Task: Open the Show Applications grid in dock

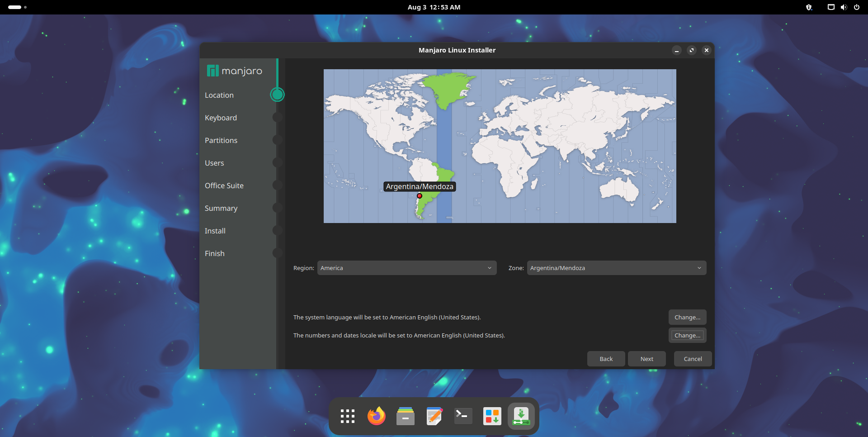Action: (348, 416)
